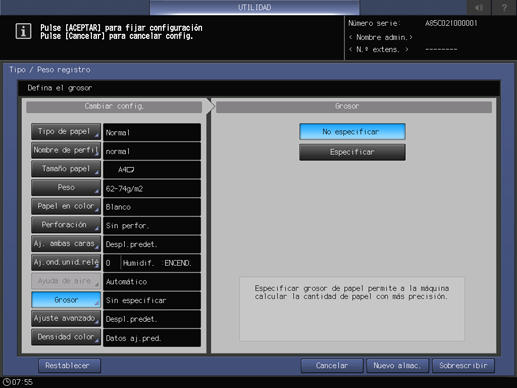
Task: Click Despl.predet. value beside Aj. ambas caras
Action: pos(152,244)
